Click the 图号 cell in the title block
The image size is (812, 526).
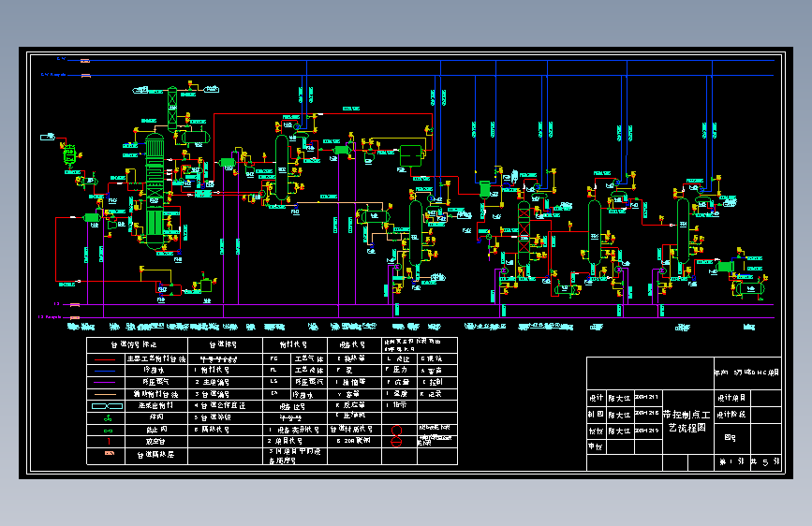[731, 438]
